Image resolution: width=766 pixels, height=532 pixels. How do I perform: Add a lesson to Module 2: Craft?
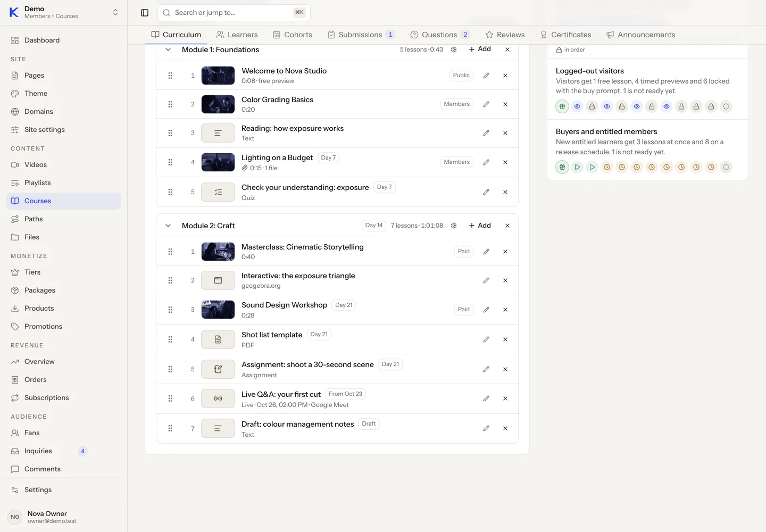tap(480, 226)
